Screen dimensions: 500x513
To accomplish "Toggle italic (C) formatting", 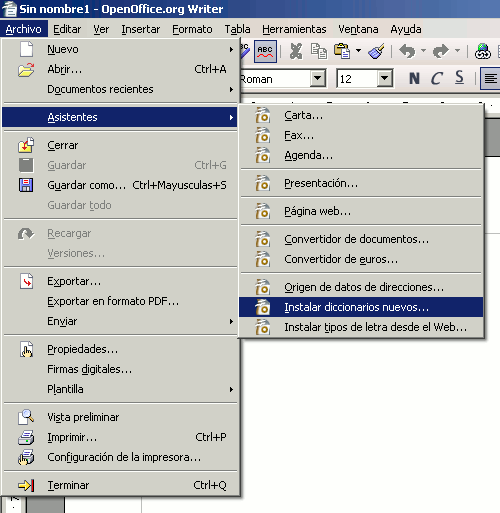I will tap(437, 79).
